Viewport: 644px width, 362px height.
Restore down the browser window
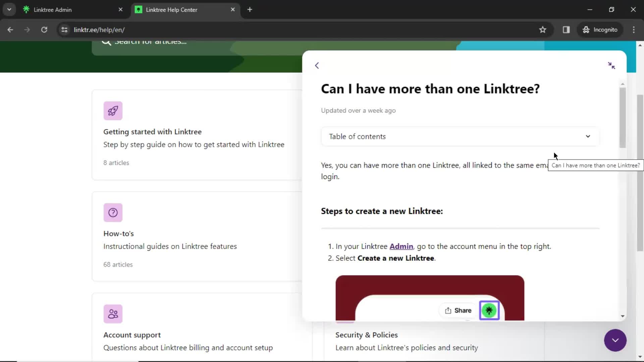pyautogui.click(x=611, y=10)
